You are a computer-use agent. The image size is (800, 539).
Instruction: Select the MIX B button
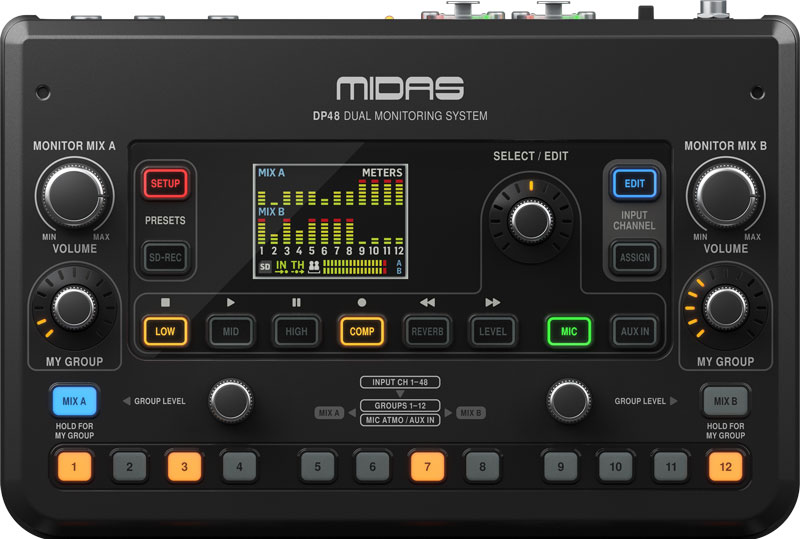point(725,401)
